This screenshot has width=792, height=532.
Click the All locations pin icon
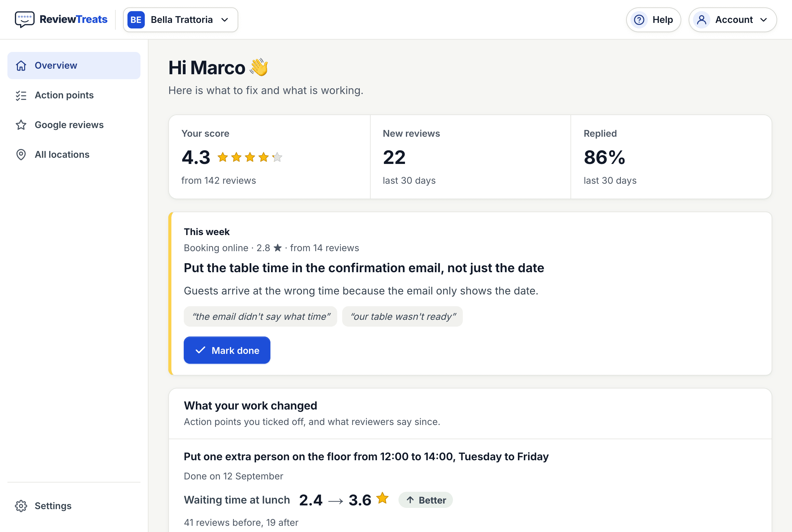pos(21,155)
